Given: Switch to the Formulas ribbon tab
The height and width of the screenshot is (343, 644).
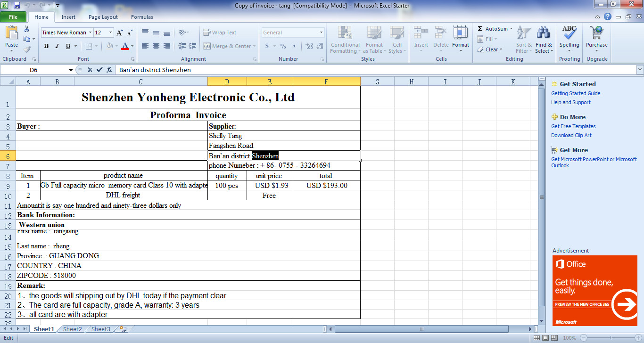Looking at the screenshot, I should pos(142,17).
